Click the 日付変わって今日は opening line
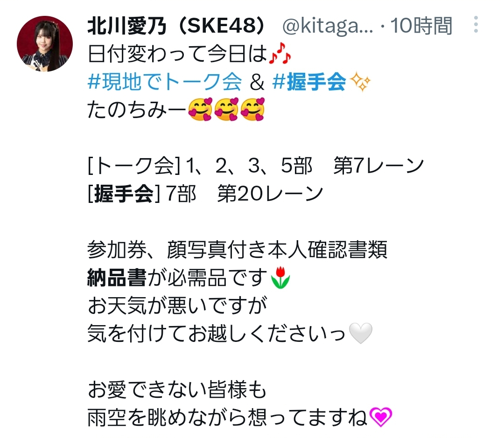The width and height of the screenshot is (504, 438). tap(177, 54)
